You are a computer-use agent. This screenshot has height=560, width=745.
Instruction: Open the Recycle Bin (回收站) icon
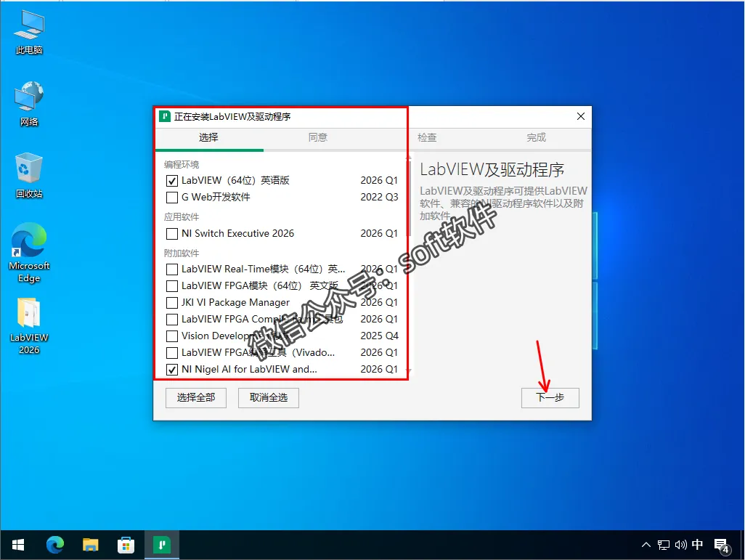click(x=29, y=176)
